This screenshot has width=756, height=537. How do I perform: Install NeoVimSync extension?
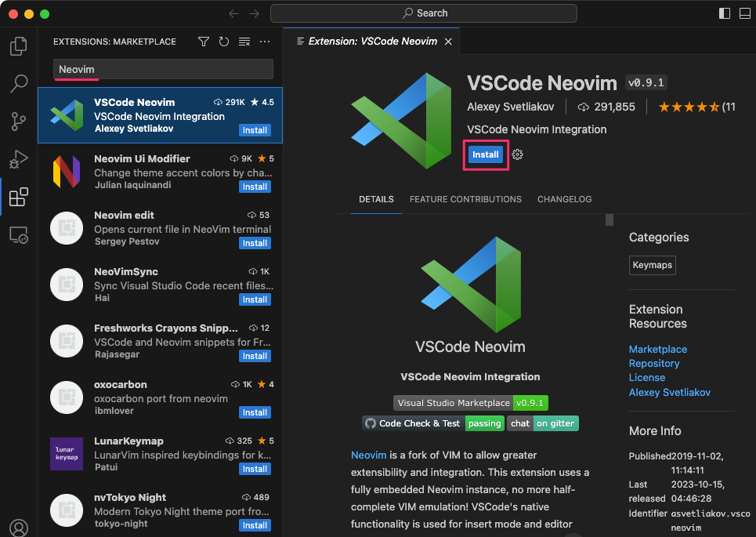click(255, 299)
